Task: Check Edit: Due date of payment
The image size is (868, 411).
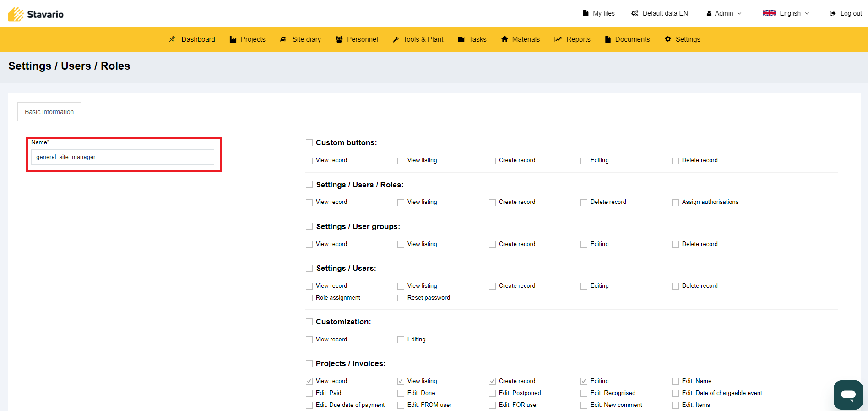Action: pyautogui.click(x=309, y=406)
